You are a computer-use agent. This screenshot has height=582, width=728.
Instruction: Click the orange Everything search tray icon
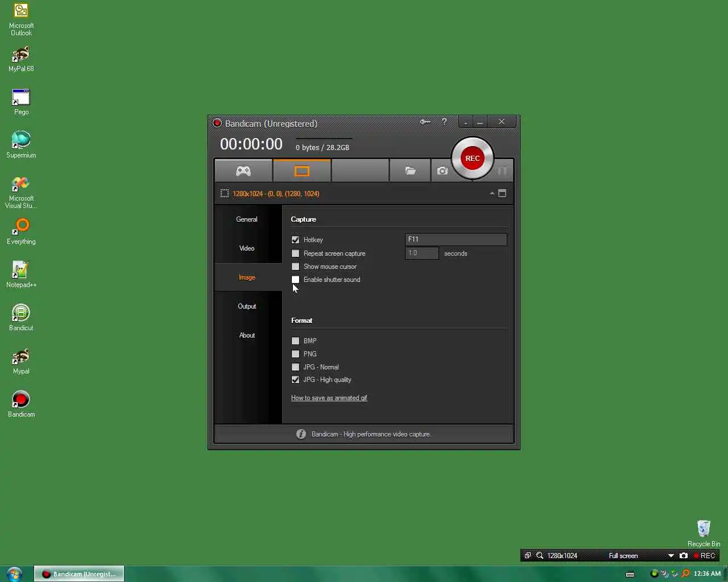(685, 573)
